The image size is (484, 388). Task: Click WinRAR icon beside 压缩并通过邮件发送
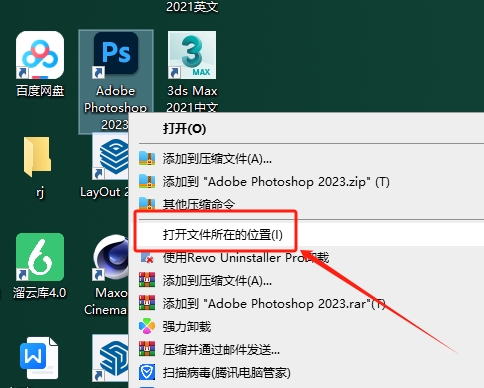(x=147, y=349)
